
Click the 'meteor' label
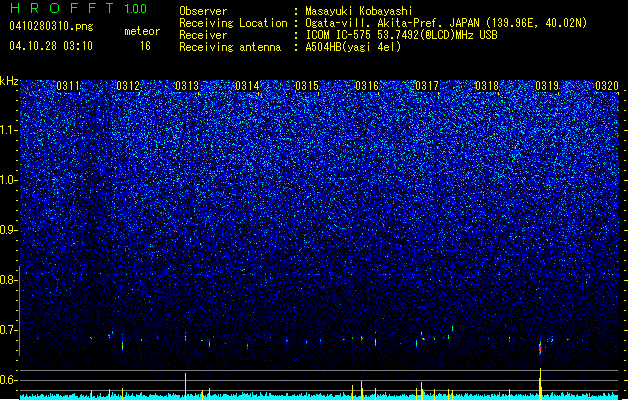click(142, 31)
